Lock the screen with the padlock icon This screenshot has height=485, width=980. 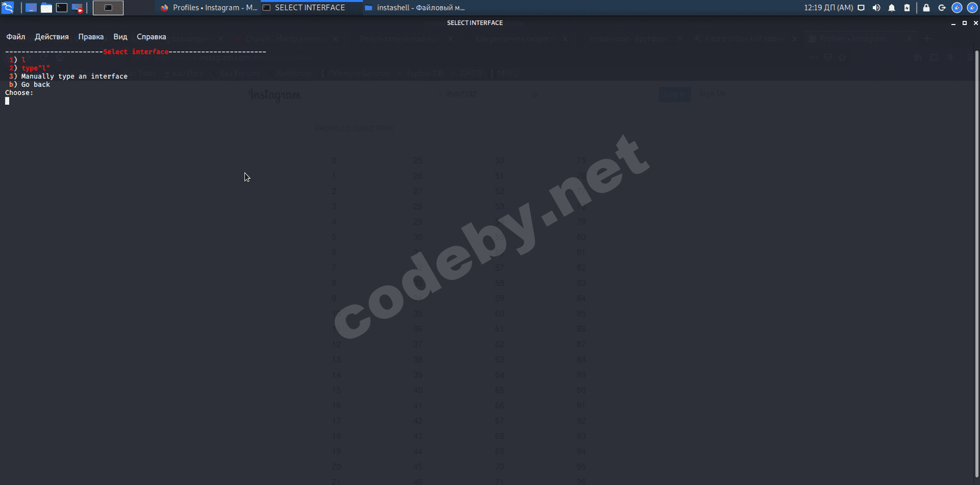point(926,8)
